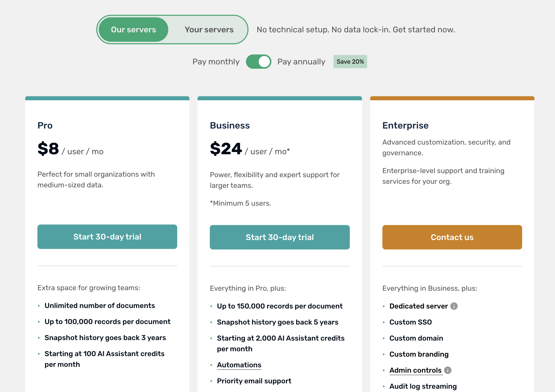Viewport: 555px width, 392px height.
Task: Select the Our servers option
Action: point(133,30)
